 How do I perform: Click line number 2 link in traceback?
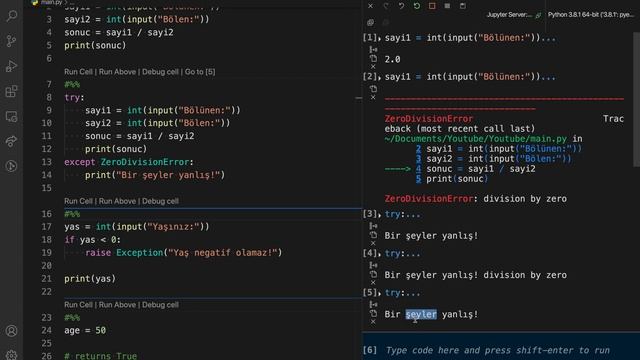coord(418,149)
